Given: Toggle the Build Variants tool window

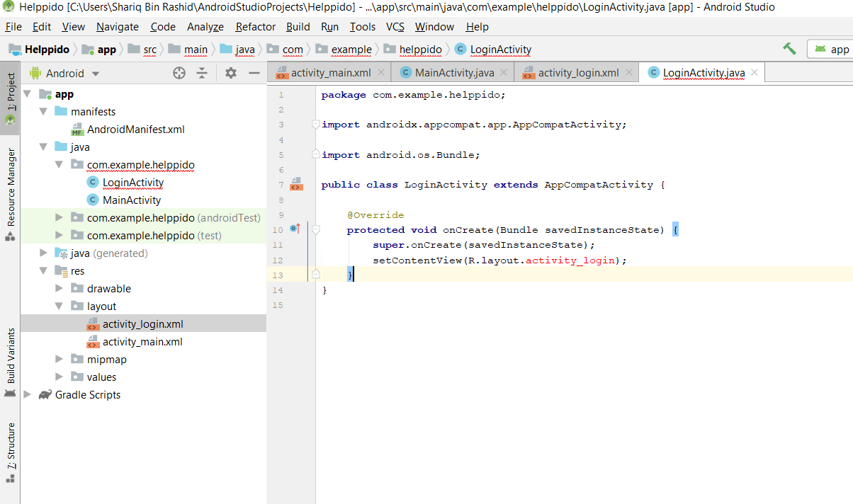Looking at the screenshot, I should pyautogui.click(x=10, y=361).
